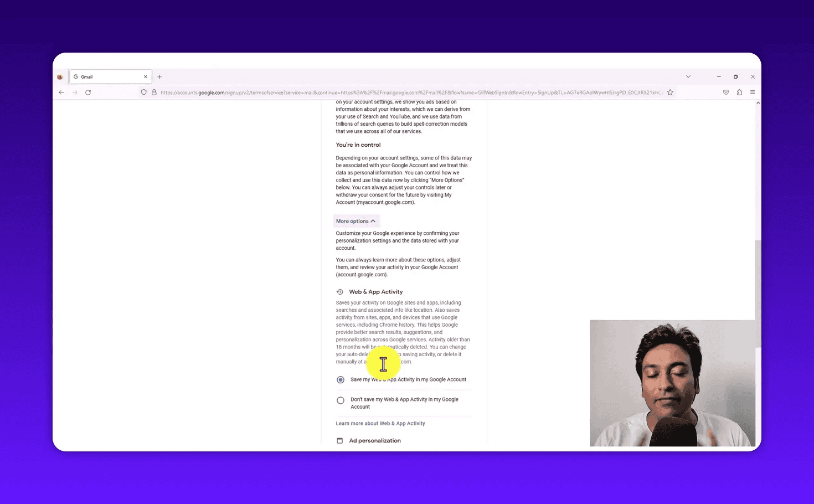
Task: Select Don't save my Web & App Activity
Action: click(340, 400)
